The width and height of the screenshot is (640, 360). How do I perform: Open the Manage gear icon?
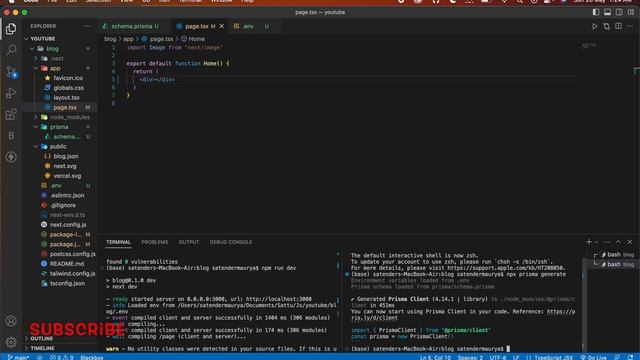click(11, 342)
